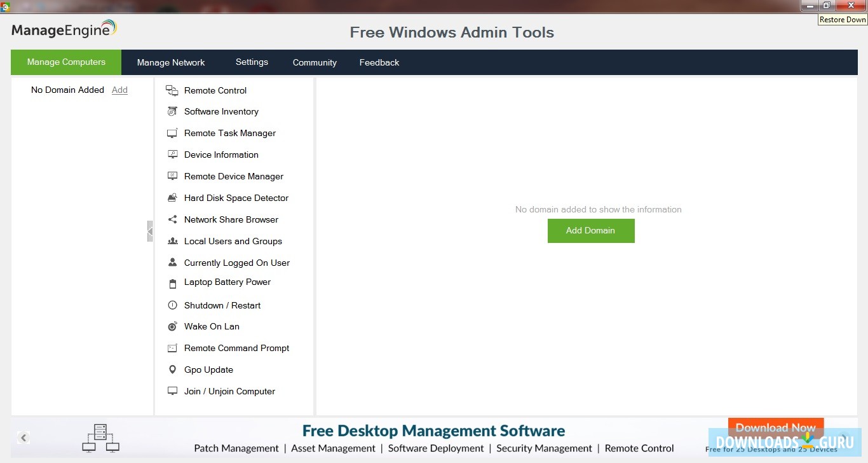Click the Laptop Battery Power icon
This screenshot has height=463, width=868.
[x=172, y=284]
